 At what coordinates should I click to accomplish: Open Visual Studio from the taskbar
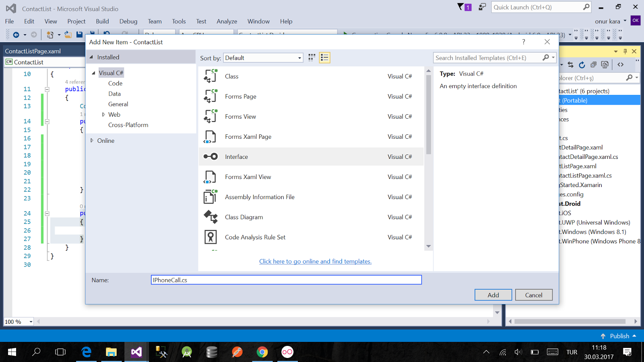(x=136, y=352)
